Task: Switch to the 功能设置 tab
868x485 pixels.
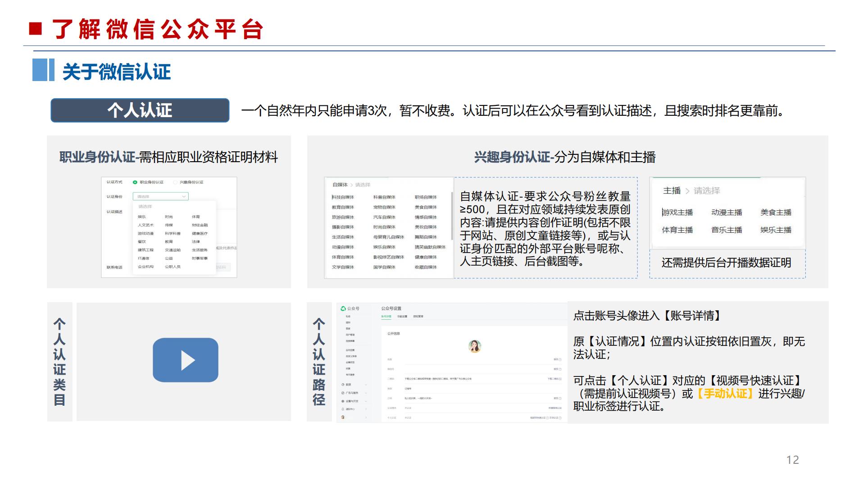Action: point(402,316)
